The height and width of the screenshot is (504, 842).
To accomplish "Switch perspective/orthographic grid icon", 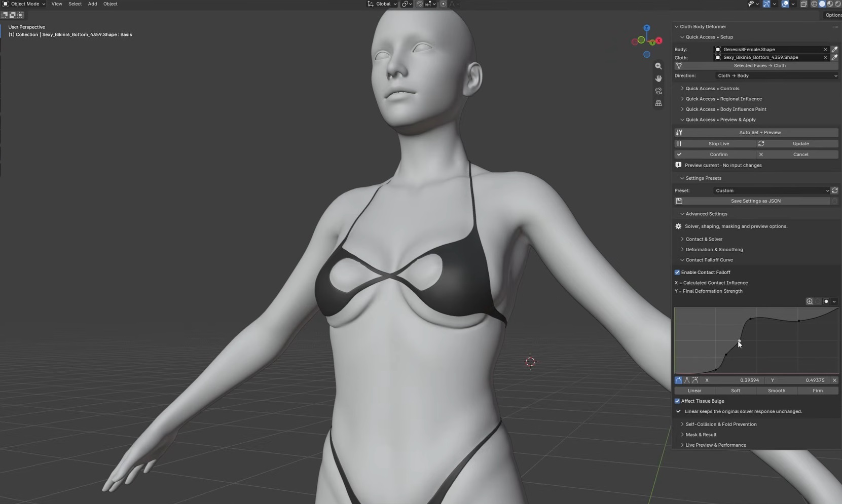I will click(x=658, y=103).
